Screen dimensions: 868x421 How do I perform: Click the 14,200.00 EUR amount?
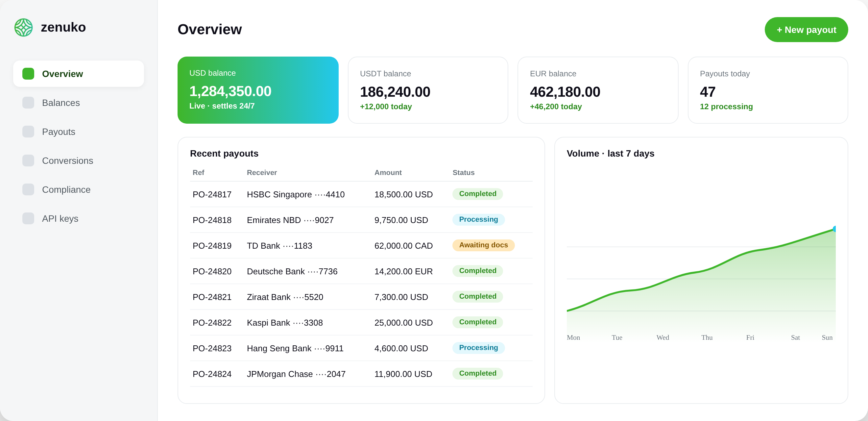pos(403,271)
